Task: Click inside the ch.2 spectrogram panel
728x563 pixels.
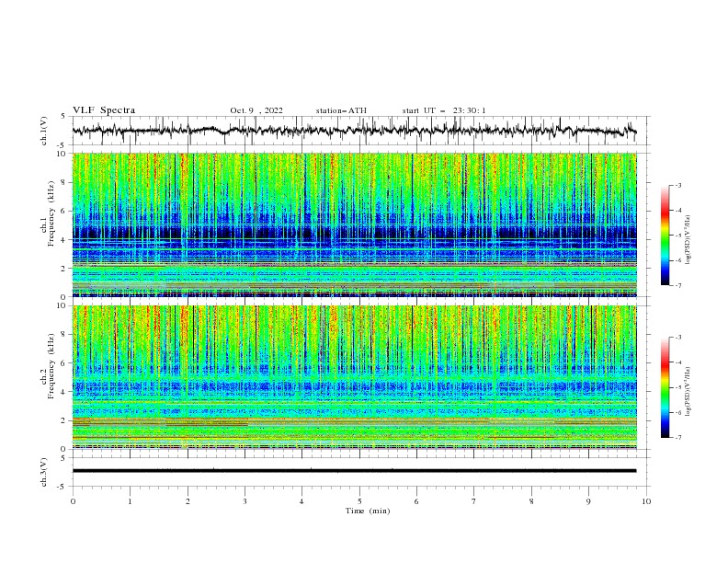Action: point(355,377)
